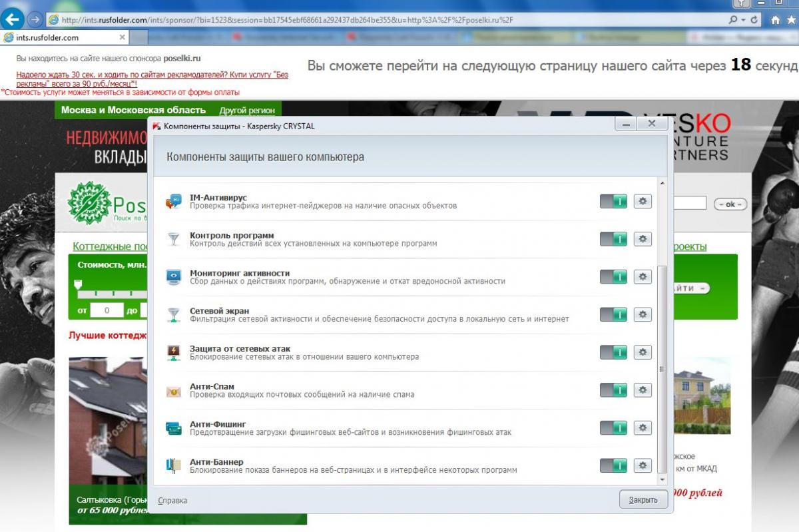Screen dimensions: 799x532
Task: Click "Москва и Московская область" region text
Action: pyautogui.click(x=133, y=110)
